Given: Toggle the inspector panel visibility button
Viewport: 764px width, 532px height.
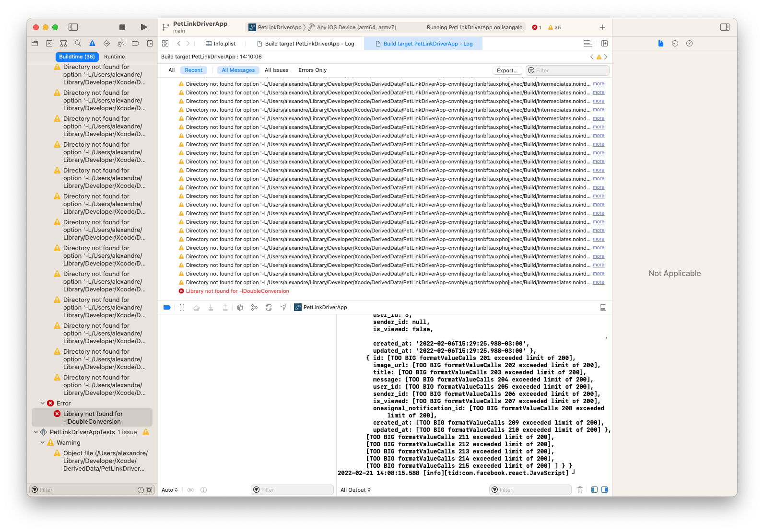Looking at the screenshot, I should 725,27.
